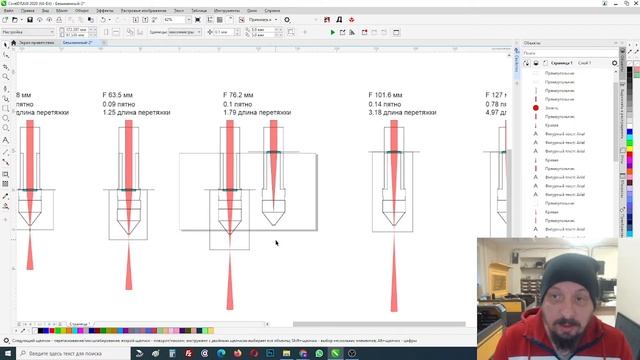
Task: Click the Open folder icon
Action: [x=15, y=20]
